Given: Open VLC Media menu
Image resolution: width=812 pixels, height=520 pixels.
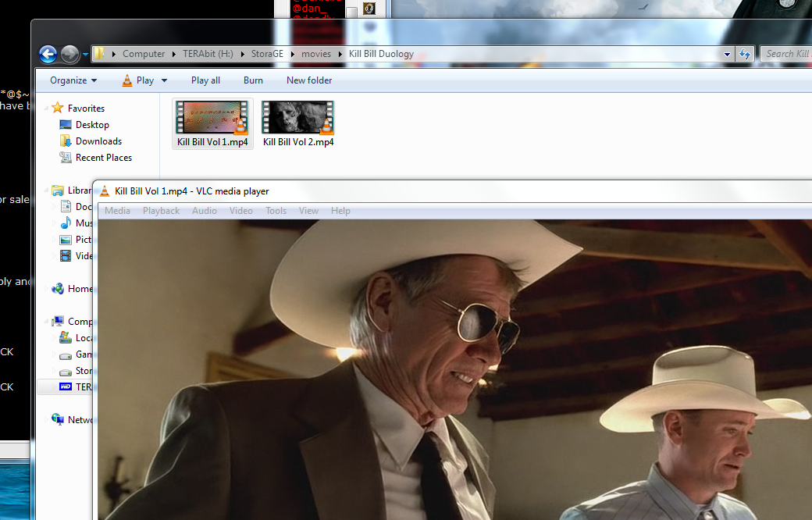Looking at the screenshot, I should [118, 211].
